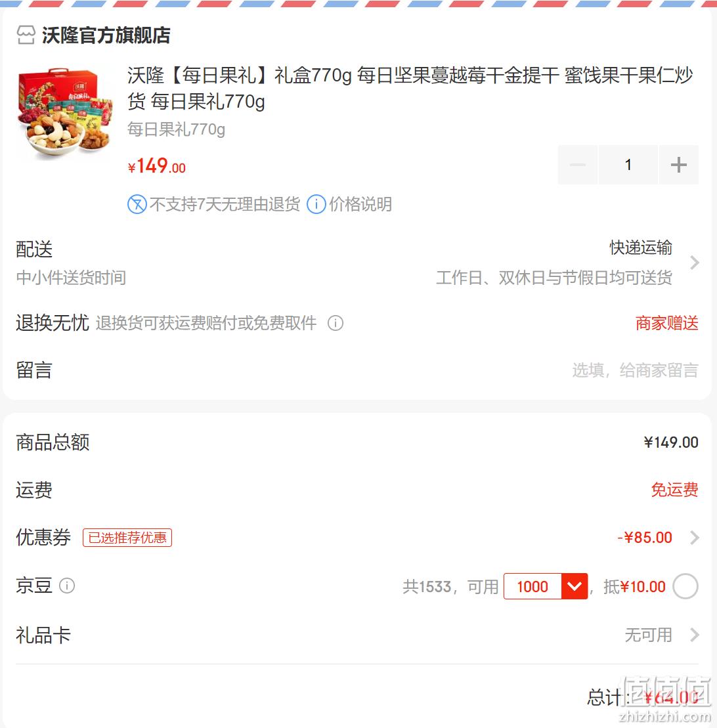Open the 价格说明 info icon

316,204
